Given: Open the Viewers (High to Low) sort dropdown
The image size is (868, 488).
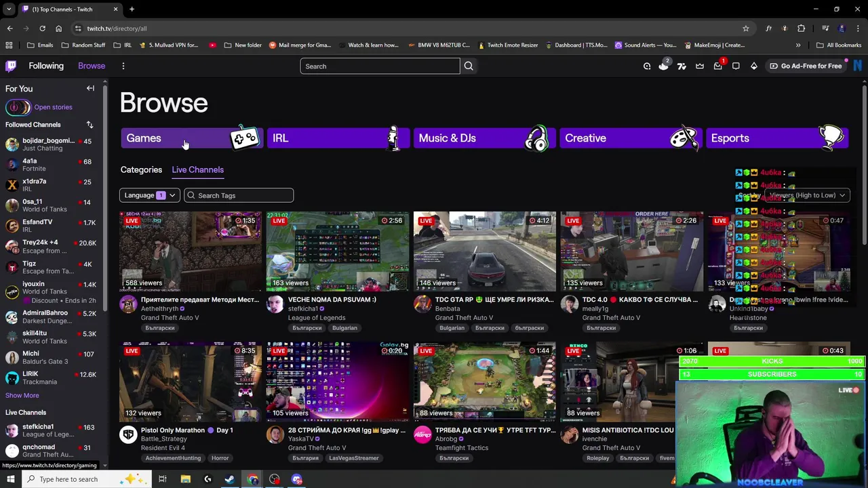Looking at the screenshot, I should [807, 195].
